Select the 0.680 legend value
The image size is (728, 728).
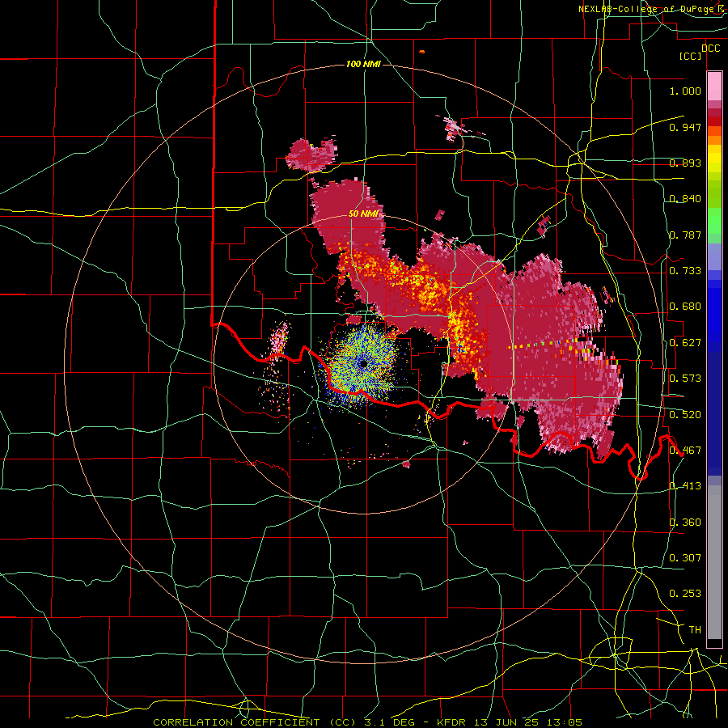point(685,307)
